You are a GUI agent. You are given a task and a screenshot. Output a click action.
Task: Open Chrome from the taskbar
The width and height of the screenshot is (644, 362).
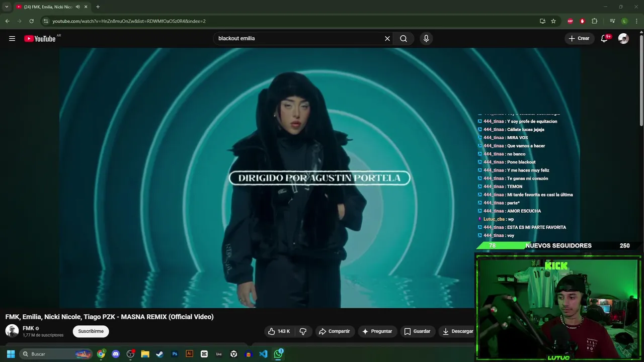tap(101, 354)
